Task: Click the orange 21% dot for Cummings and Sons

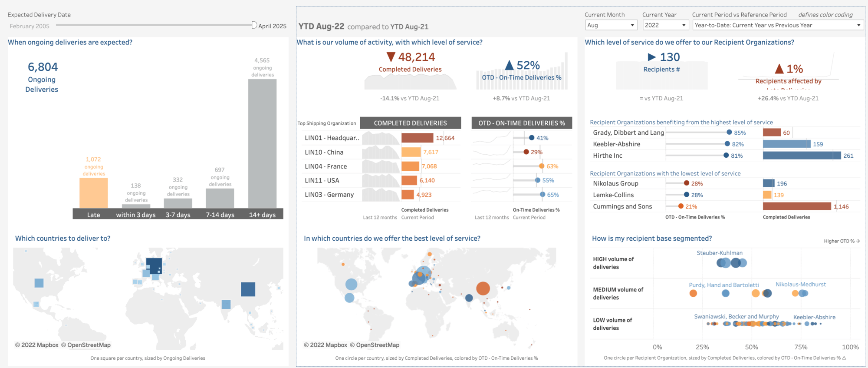Action: click(681, 206)
